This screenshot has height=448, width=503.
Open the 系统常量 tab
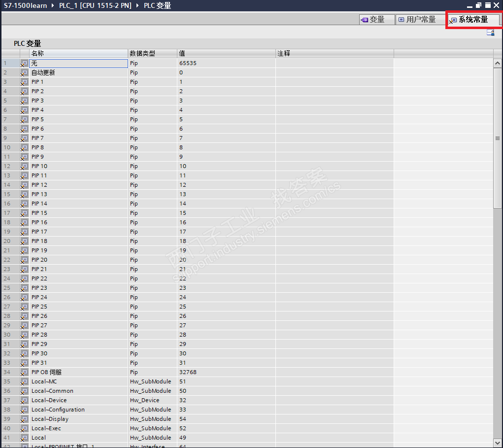[x=473, y=20]
